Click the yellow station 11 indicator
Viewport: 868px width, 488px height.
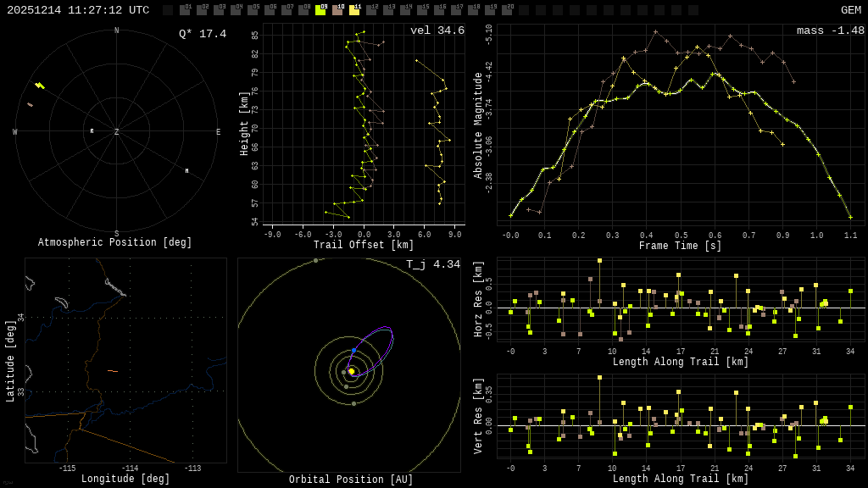coord(354,10)
